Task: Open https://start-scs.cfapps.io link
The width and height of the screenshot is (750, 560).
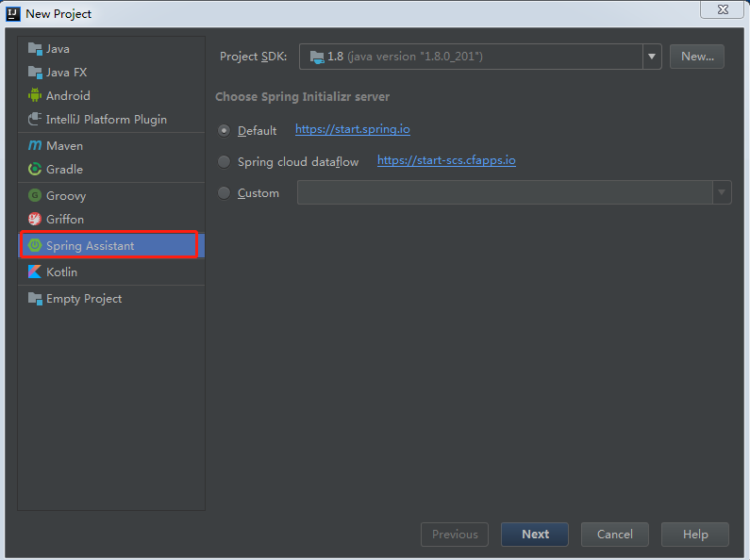Action: point(447,160)
